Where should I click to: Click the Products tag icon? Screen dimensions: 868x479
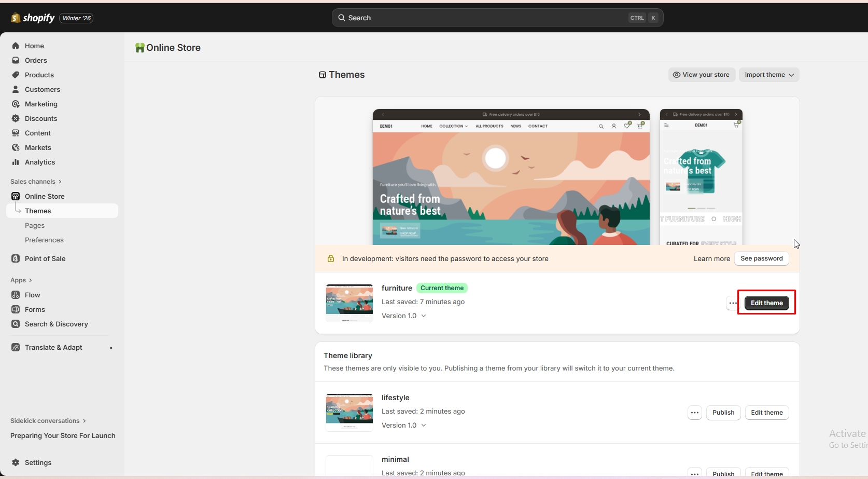click(x=16, y=75)
